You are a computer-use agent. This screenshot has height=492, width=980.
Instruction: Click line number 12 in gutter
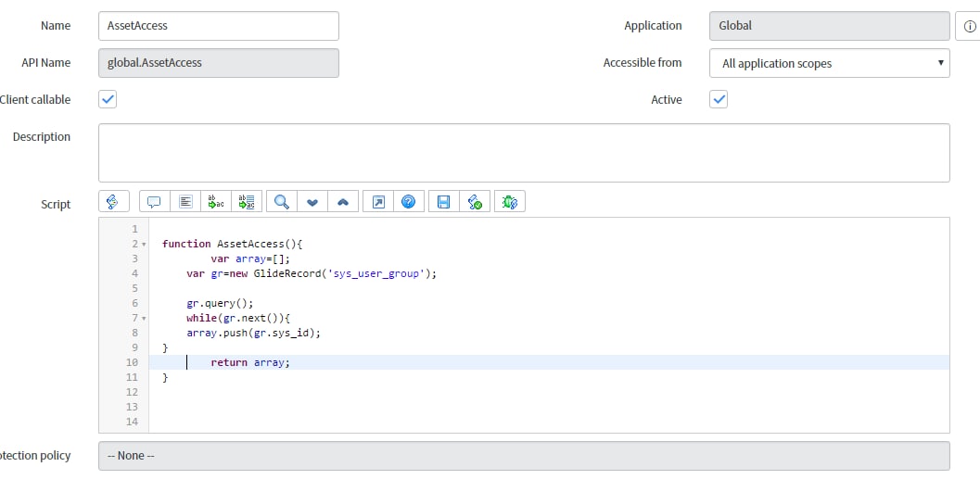[x=132, y=392]
